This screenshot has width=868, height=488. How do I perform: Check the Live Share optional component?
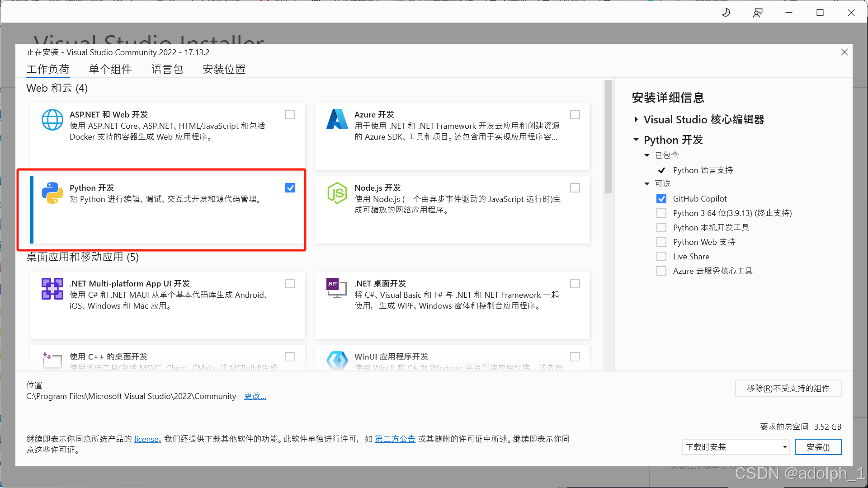point(661,257)
